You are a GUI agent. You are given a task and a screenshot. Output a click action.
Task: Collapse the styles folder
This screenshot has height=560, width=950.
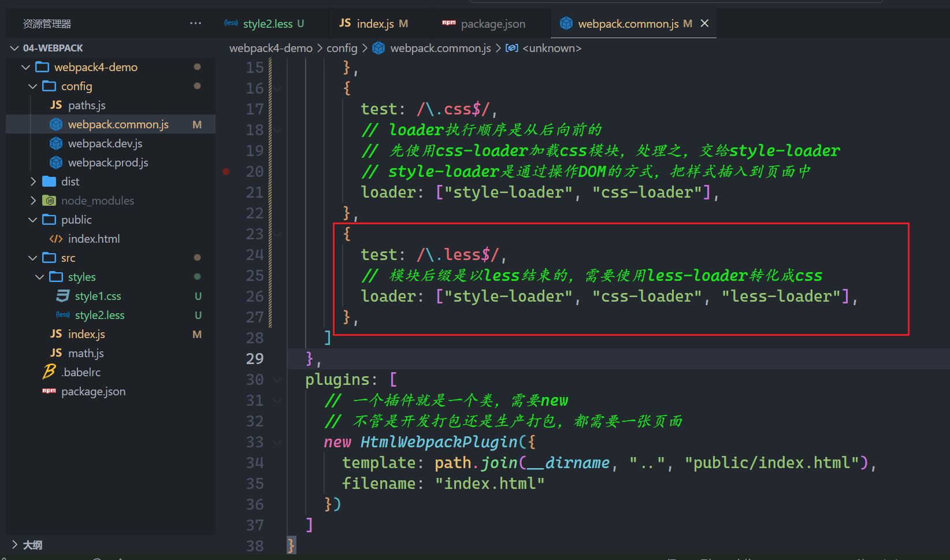[39, 277]
